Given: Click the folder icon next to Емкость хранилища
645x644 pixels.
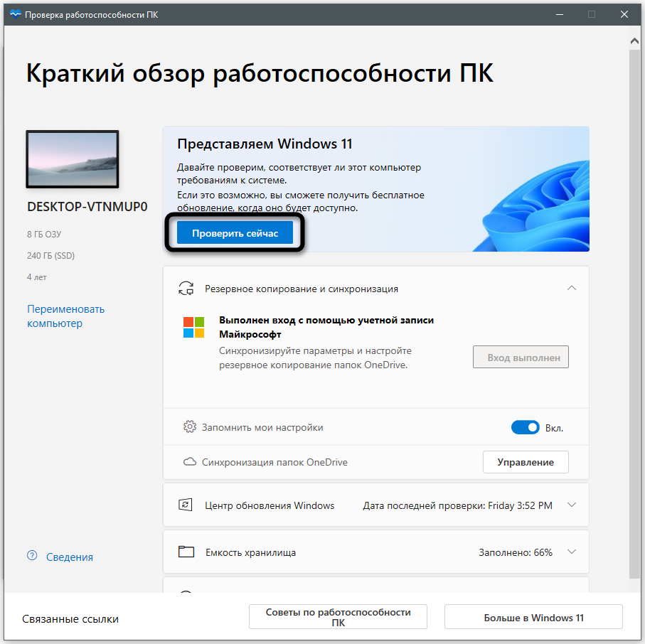Looking at the screenshot, I should tap(187, 552).
